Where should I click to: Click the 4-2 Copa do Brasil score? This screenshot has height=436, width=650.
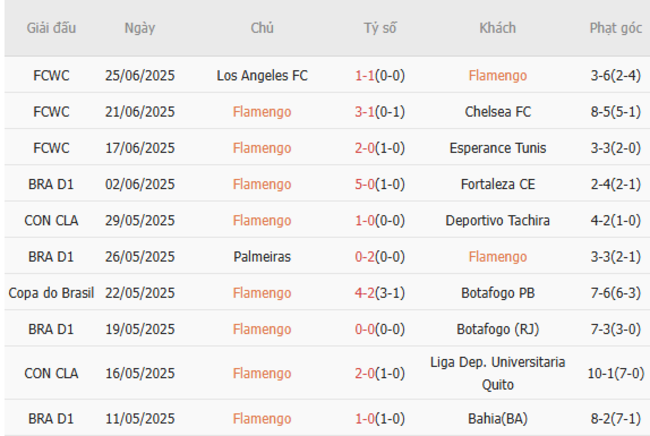[x=363, y=293]
